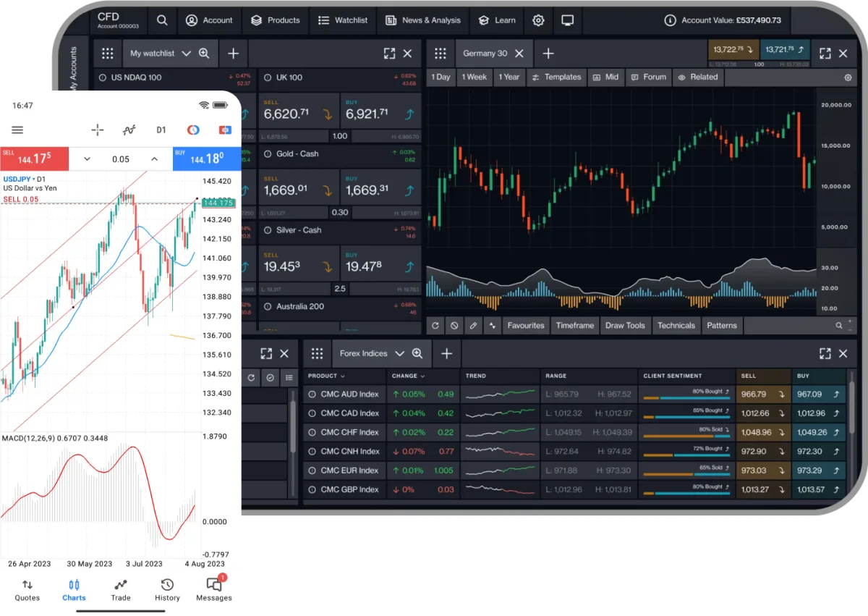The image size is (868, 616).
Task: Open the Forum button on chart toolbar
Action: pos(648,77)
